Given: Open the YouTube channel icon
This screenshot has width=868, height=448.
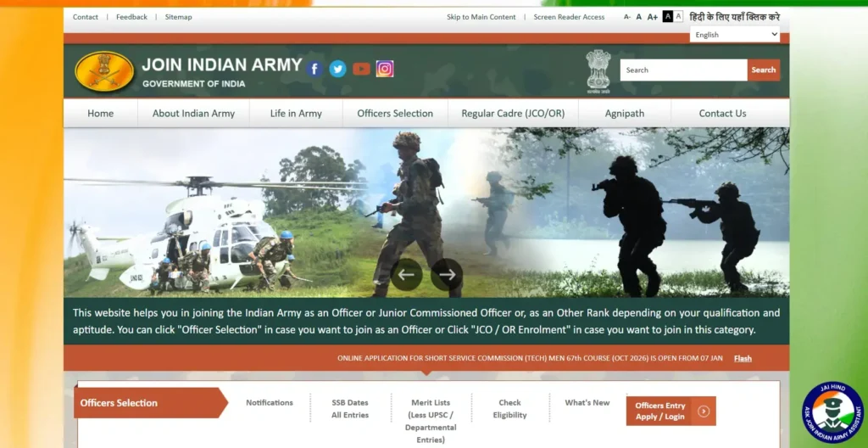Looking at the screenshot, I should [361, 69].
